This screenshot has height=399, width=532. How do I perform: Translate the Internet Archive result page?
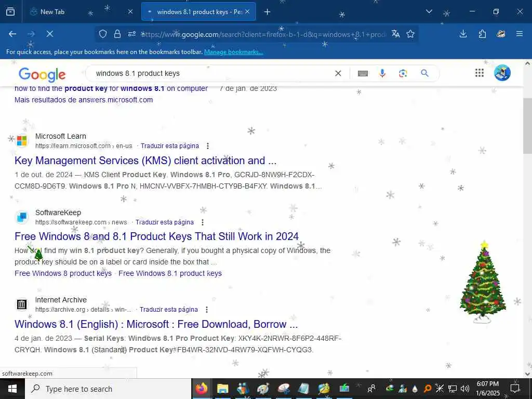(169, 310)
